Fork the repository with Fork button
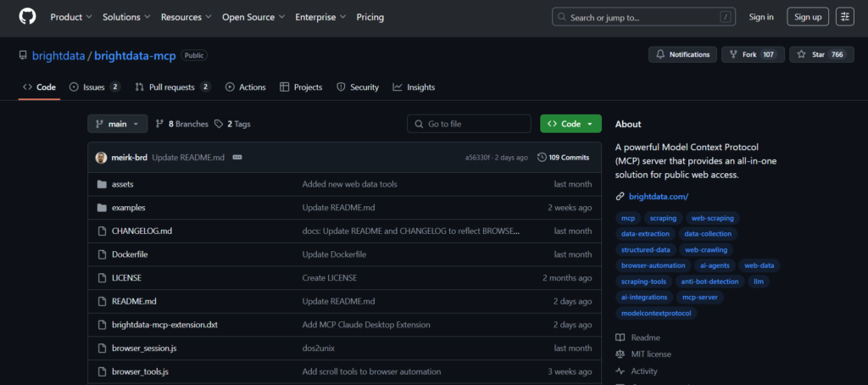This screenshot has height=385, width=868. click(x=754, y=54)
